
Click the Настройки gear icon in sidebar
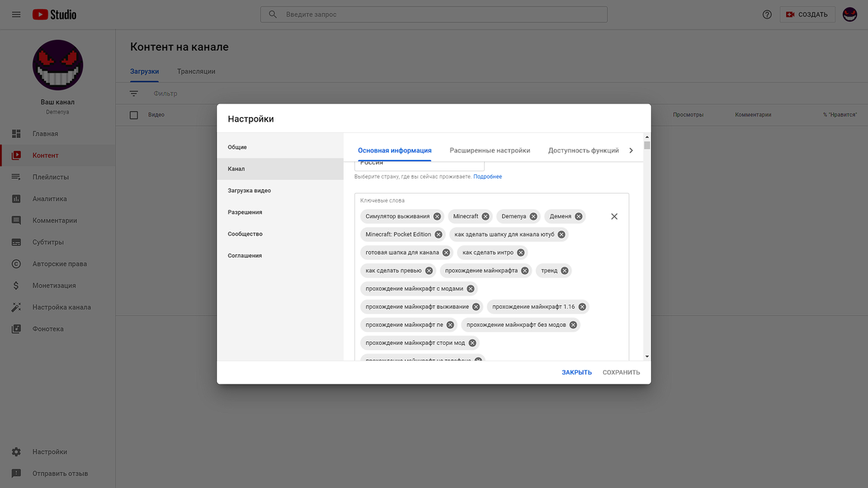[x=16, y=452]
